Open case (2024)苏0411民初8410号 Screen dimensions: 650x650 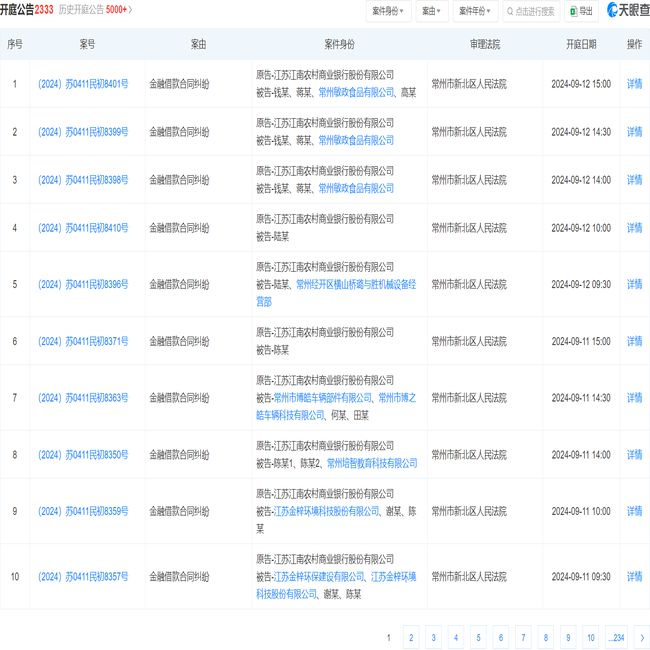coord(83,228)
